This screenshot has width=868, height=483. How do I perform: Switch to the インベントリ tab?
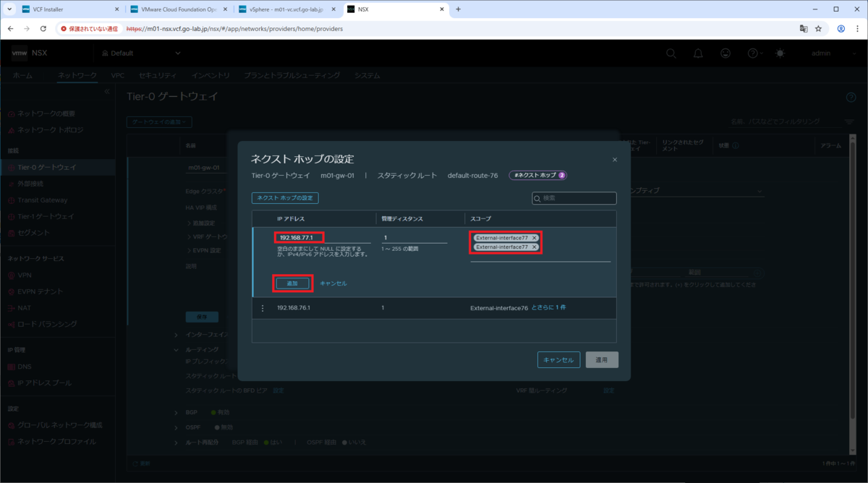pyautogui.click(x=211, y=75)
